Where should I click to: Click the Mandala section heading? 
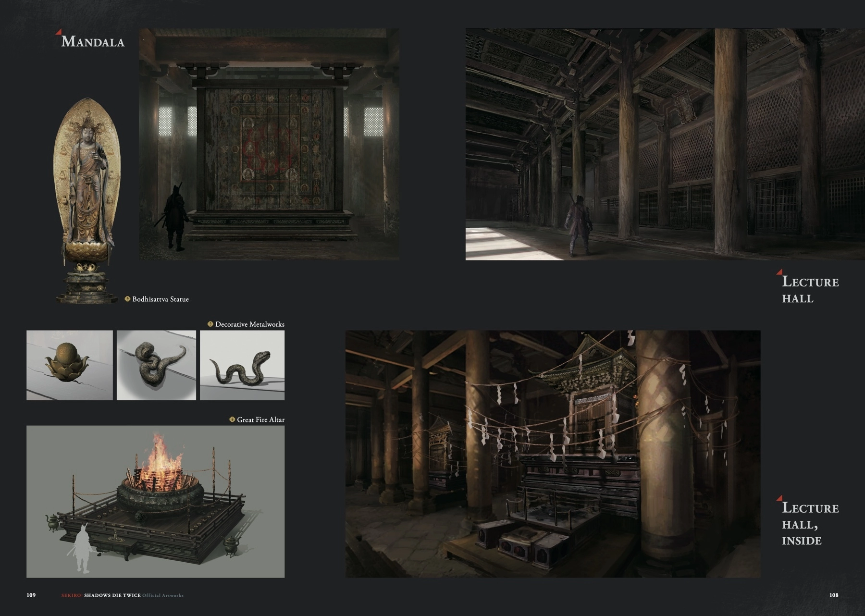(93, 41)
